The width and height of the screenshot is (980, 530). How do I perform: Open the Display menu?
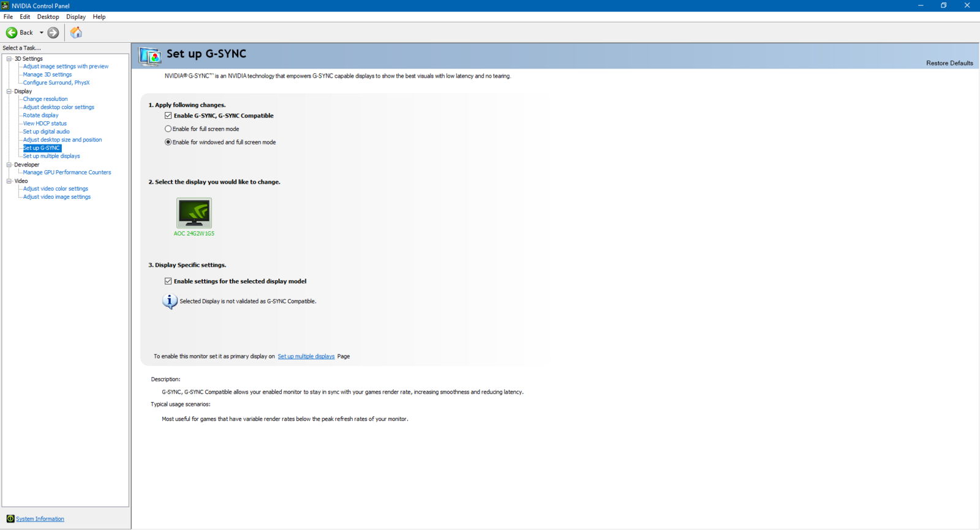click(76, 17)
